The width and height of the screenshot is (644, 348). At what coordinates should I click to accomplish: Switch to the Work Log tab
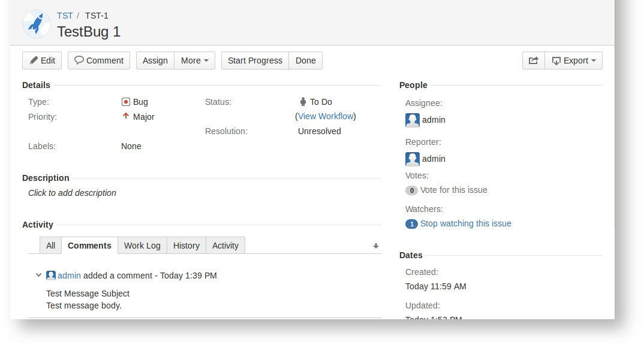(x=142, y=245)
